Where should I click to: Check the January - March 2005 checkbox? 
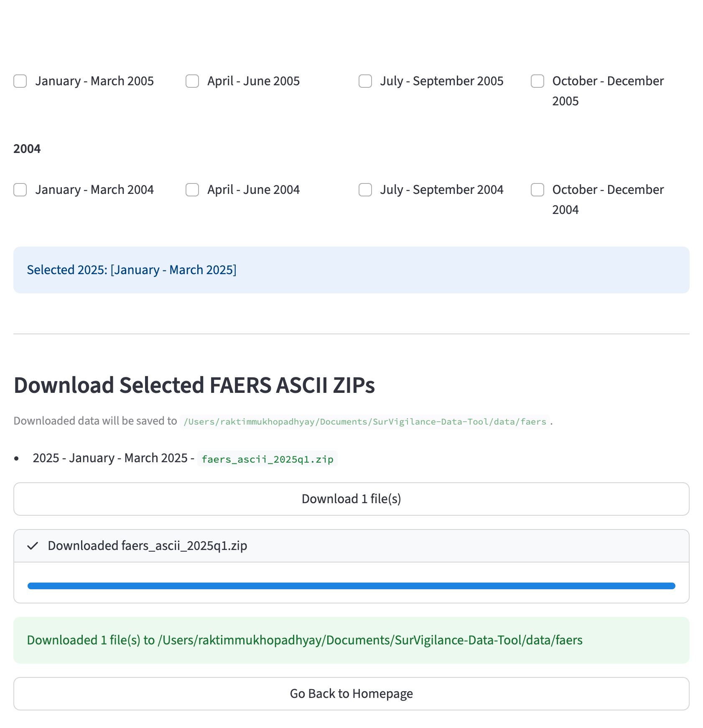pos(20,81)
